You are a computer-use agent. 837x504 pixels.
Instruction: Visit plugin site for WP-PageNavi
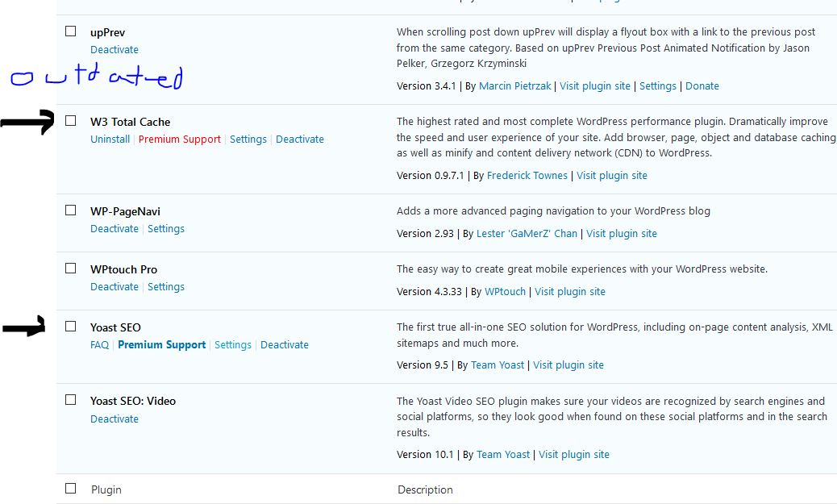click(622, 234)
